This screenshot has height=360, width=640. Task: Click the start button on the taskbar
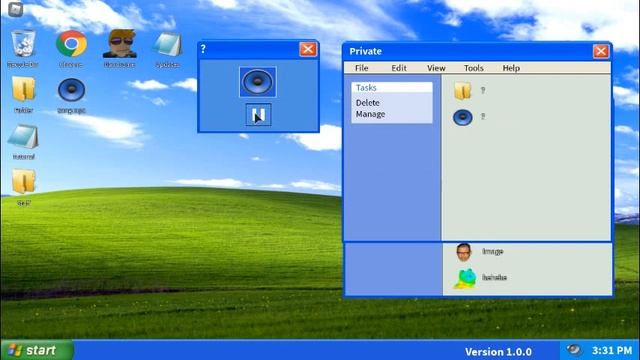coord(37,350)
